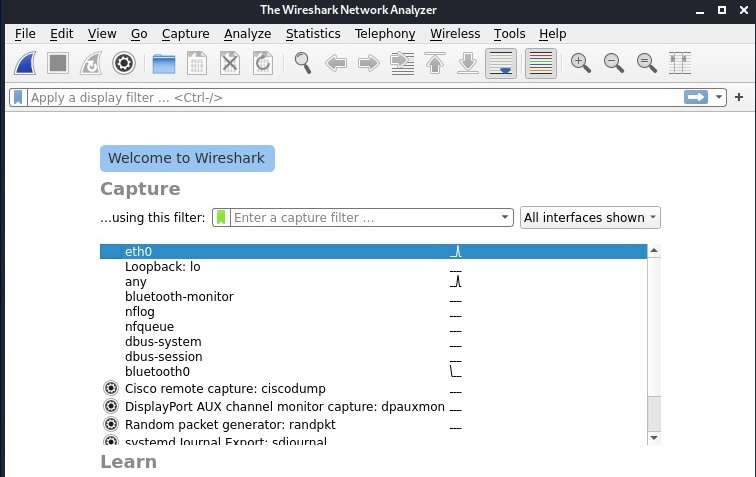This screenshot has height=477, width=756.
Task: Select the eth0 interface row
Action: coord(373,251)
